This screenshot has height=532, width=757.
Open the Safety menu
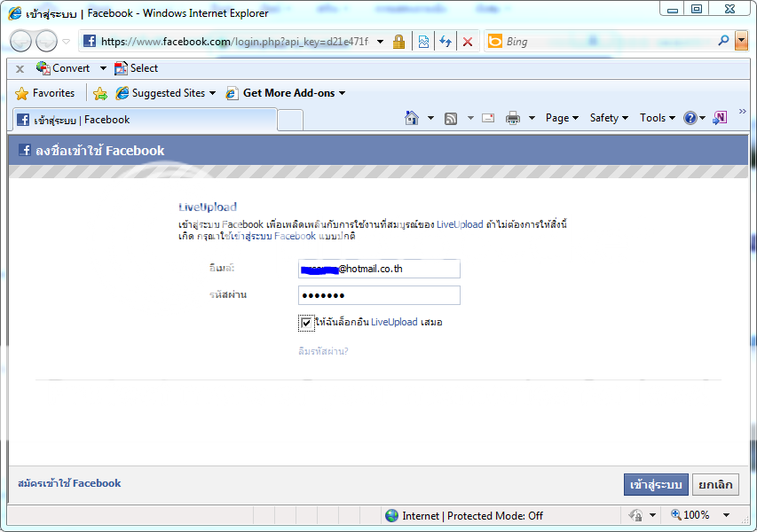click(x=609, y=118)
